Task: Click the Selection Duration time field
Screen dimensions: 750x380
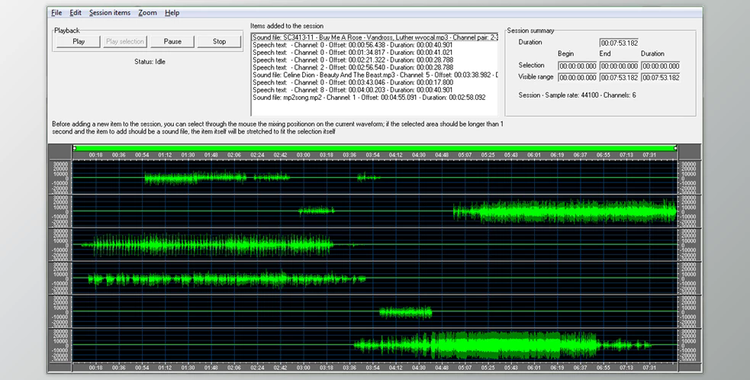Action: pos(660,66)
